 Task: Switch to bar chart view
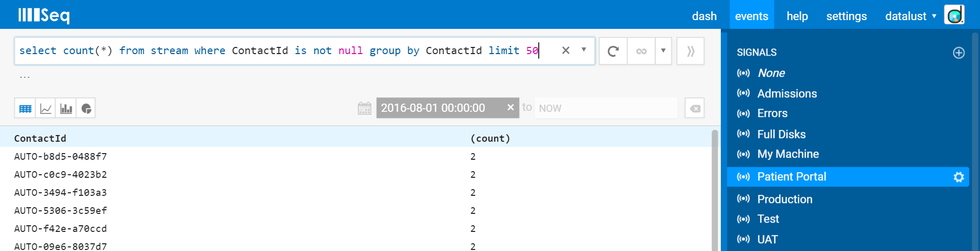coord(66,108)
